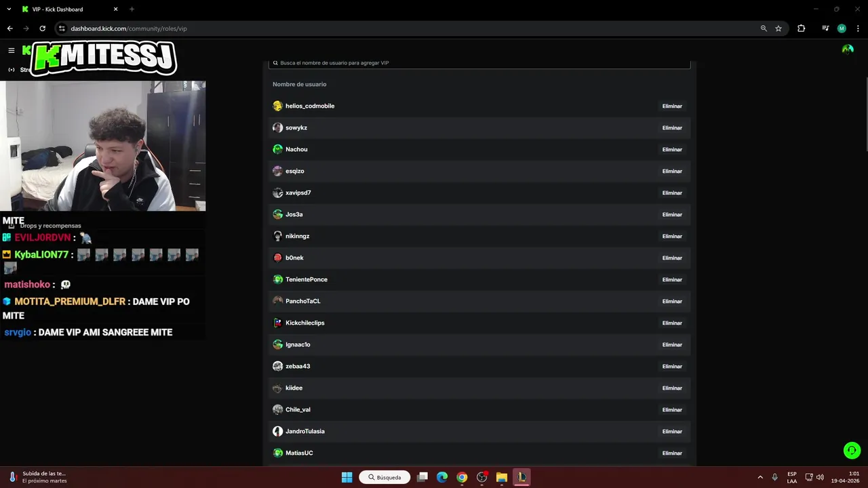The width and height of the screenshot is (868, 488).
Task: Reload the page with refresh icon
Action: (x=42, y=28)
